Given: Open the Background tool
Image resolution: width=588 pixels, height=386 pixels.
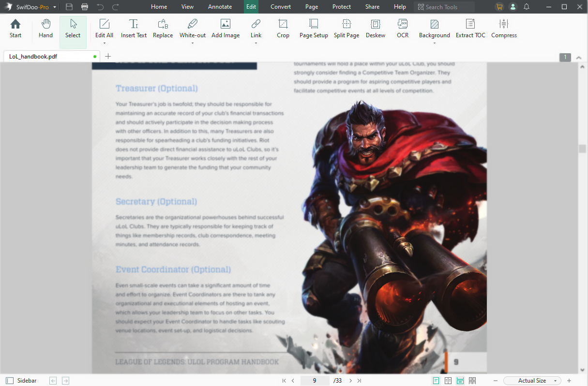Looking at the screenshot, I should tap(435, 29).
